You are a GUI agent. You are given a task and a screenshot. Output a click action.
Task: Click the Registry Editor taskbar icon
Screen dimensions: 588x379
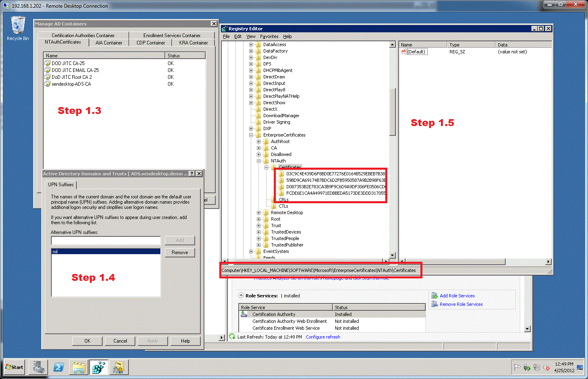(99, 367)
